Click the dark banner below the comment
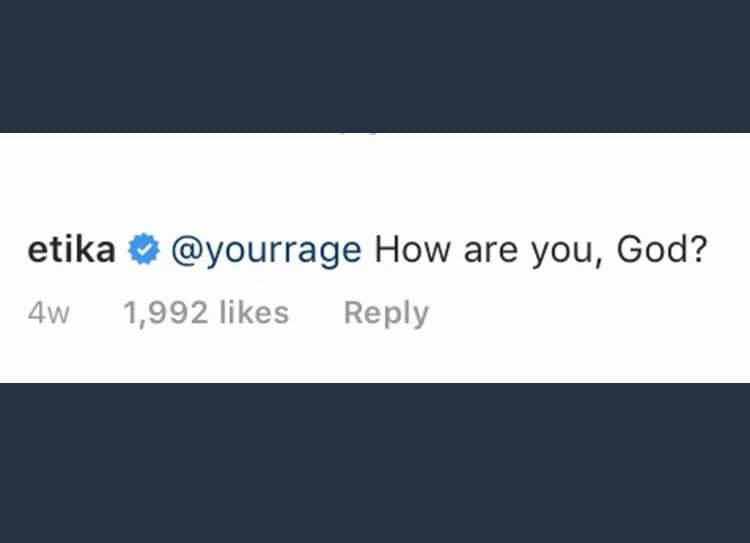 (x=375, y=462)
